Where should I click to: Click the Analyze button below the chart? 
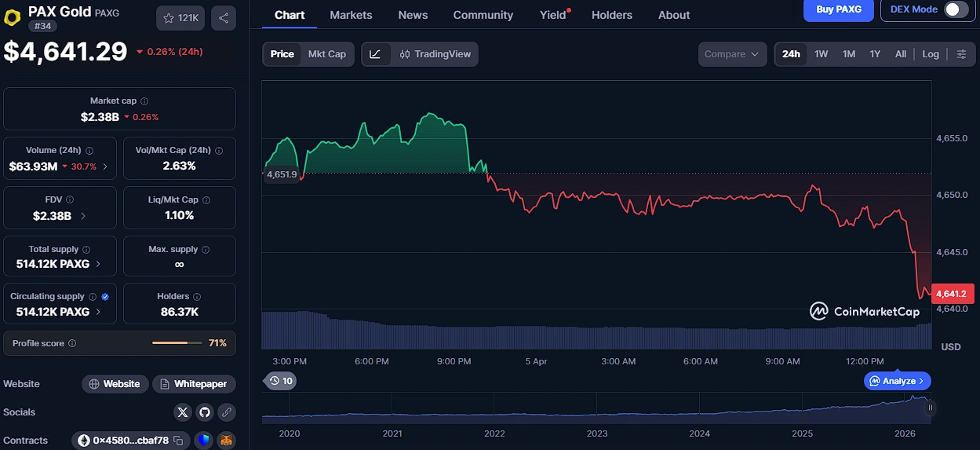[898, 381]
